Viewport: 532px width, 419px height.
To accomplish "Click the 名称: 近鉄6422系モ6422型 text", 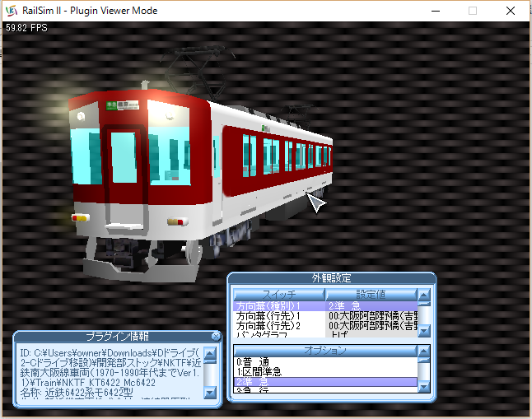I will pos(77,393).
